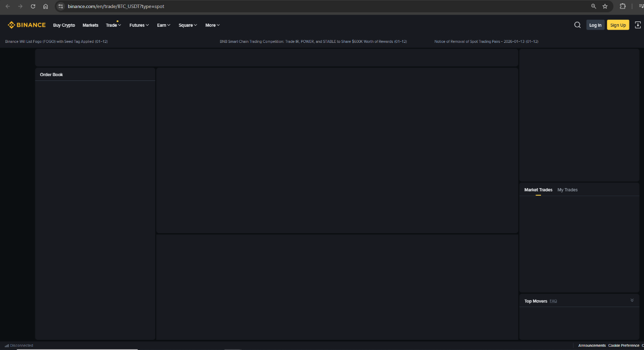
Task: Open the Top Movers FAQ link
Action: 553,301
